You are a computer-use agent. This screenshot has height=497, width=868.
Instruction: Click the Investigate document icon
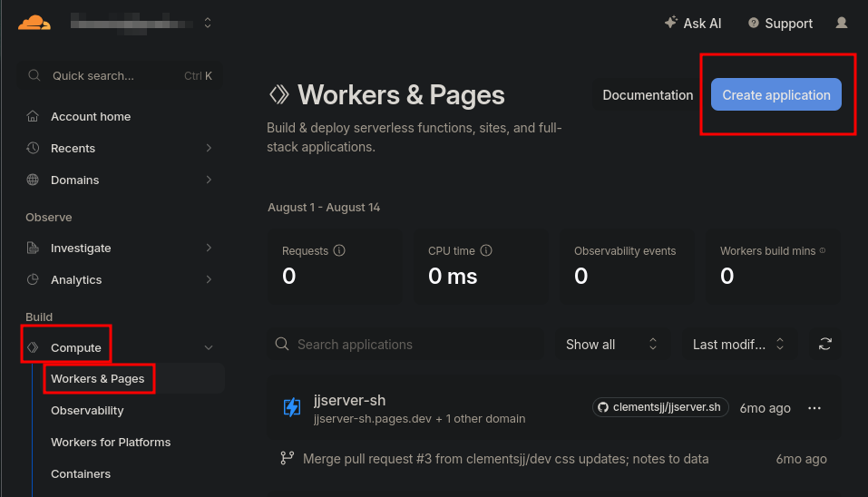coord(33,248)
